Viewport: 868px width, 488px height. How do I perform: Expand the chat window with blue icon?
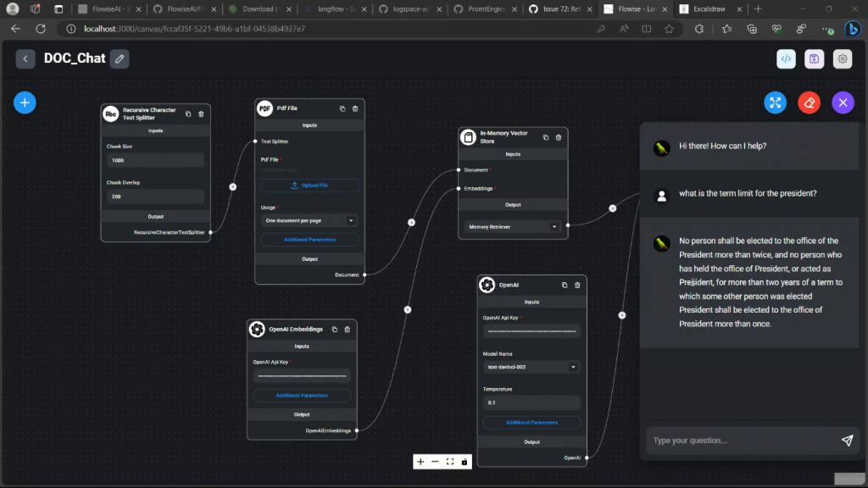(775, 103)
